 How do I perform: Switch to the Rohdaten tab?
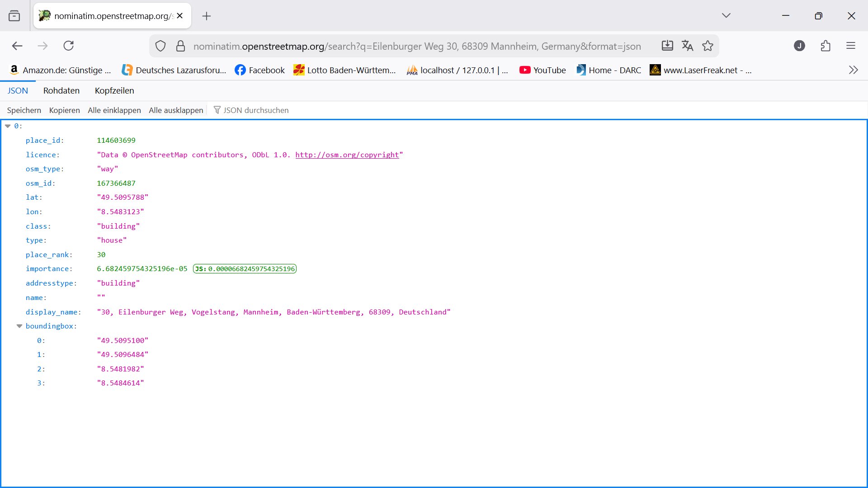pos(61,90)
